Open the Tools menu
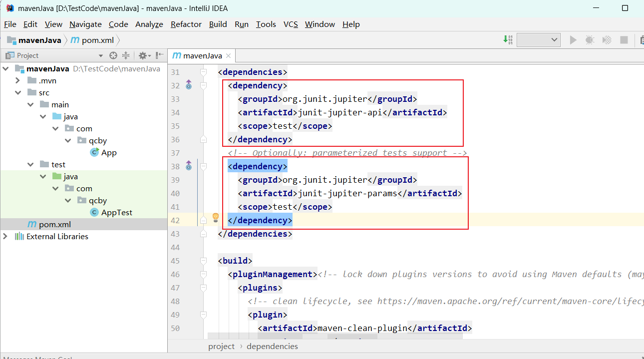Image resolution: width=644 pixels, height=359 pixels. click(266, 24)
